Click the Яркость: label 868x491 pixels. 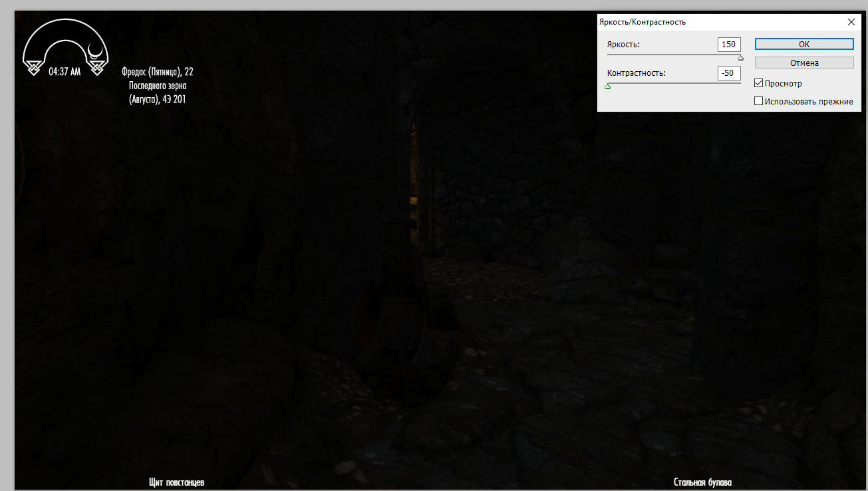pos(623,45)
